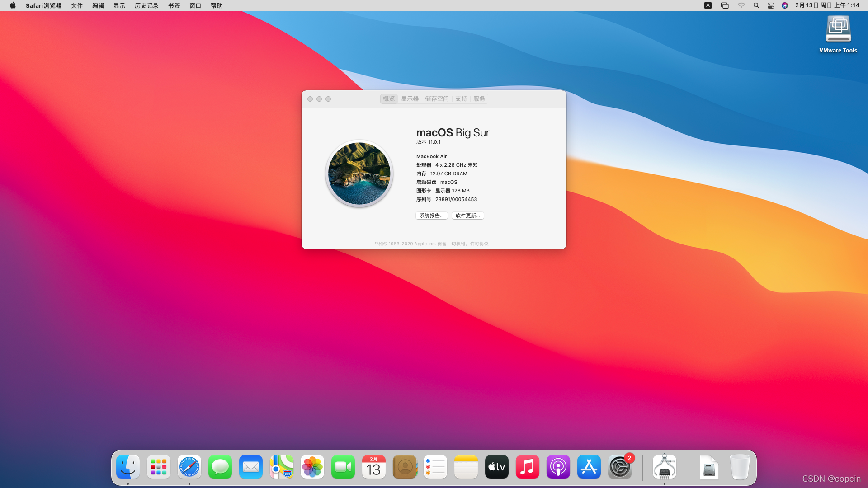
Task: Click the 12.97 GB DRAM memory value
Action: [449, 174]
